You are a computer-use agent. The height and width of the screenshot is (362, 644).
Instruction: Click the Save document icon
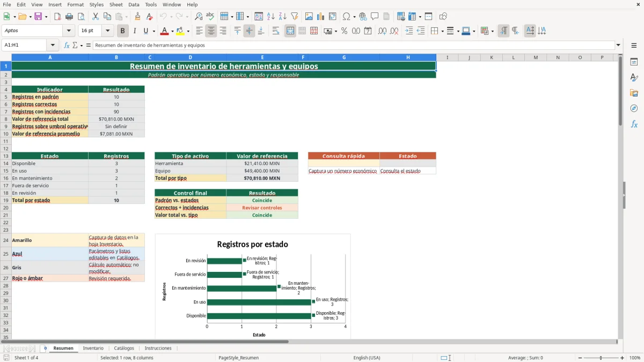(38, 17)
